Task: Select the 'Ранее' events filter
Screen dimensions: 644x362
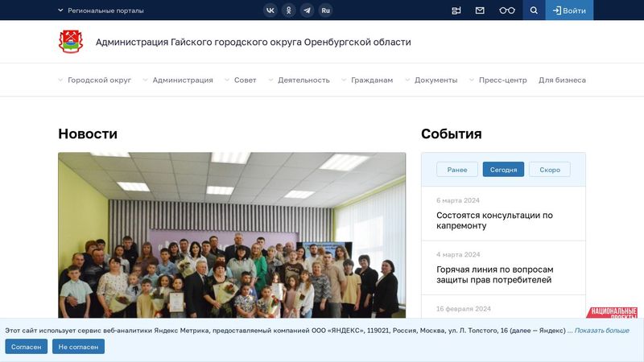Action: tap(456, 170)
